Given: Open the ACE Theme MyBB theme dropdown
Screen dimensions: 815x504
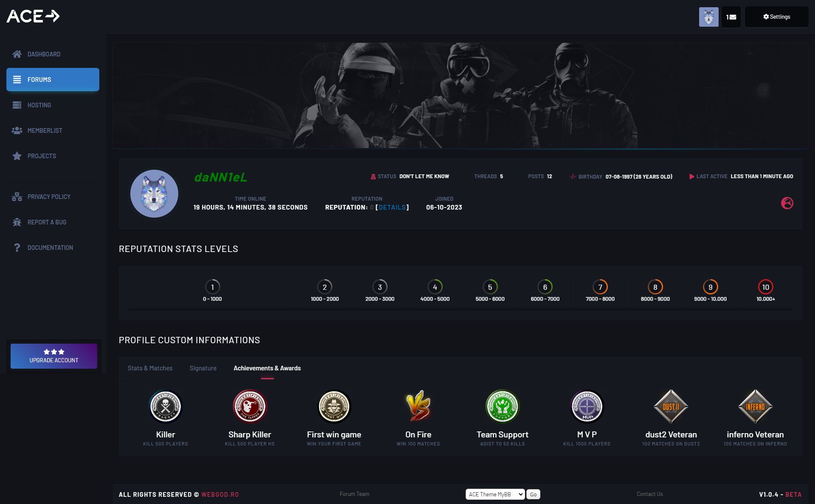Looking at the screenshot, I should 495,494.
